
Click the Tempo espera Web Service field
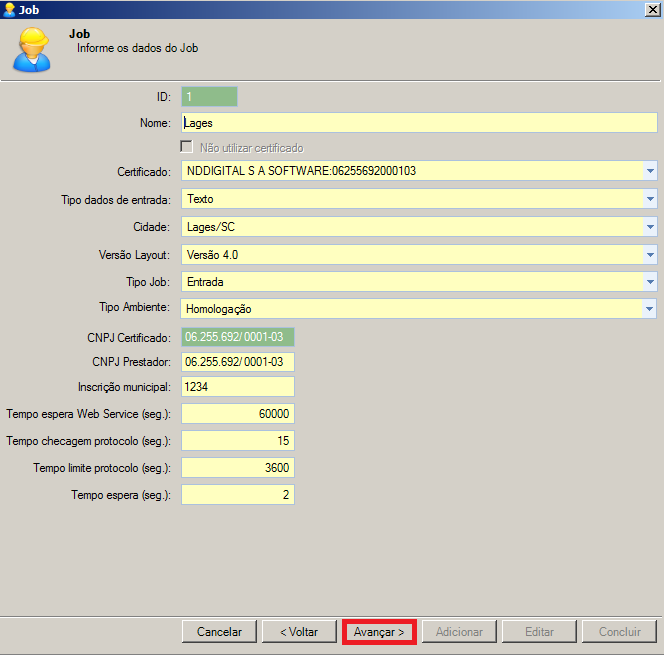click(238, 414)
